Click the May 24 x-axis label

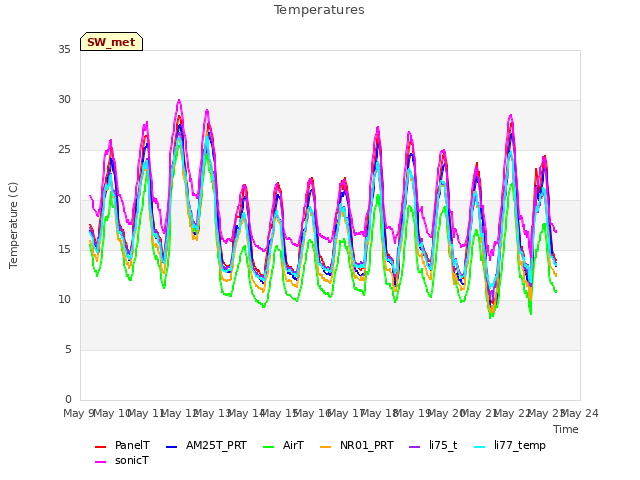(580, 413)
